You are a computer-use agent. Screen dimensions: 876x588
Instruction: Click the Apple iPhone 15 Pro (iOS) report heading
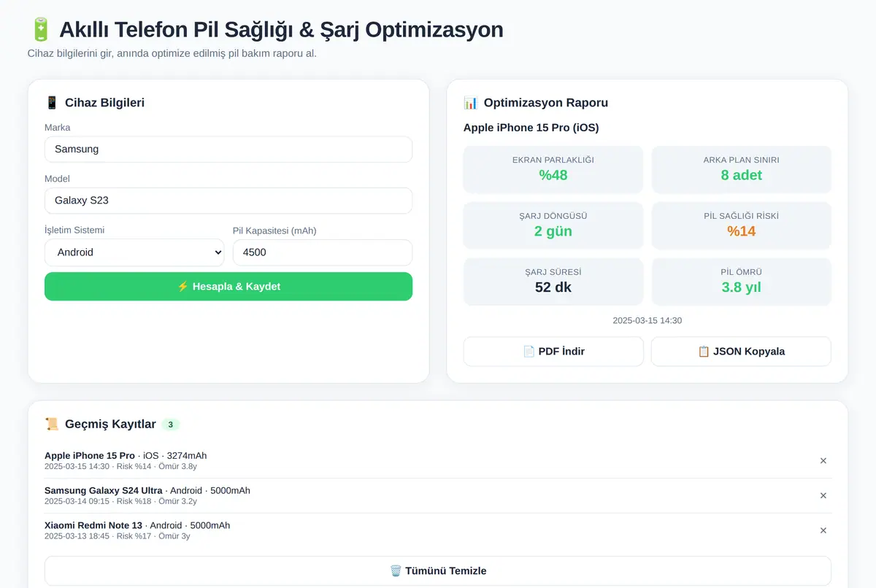(x=531, y=128)
